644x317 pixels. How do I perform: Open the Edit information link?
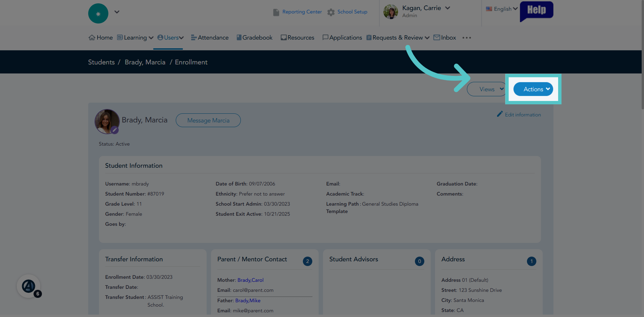click(x=523, y=115)
